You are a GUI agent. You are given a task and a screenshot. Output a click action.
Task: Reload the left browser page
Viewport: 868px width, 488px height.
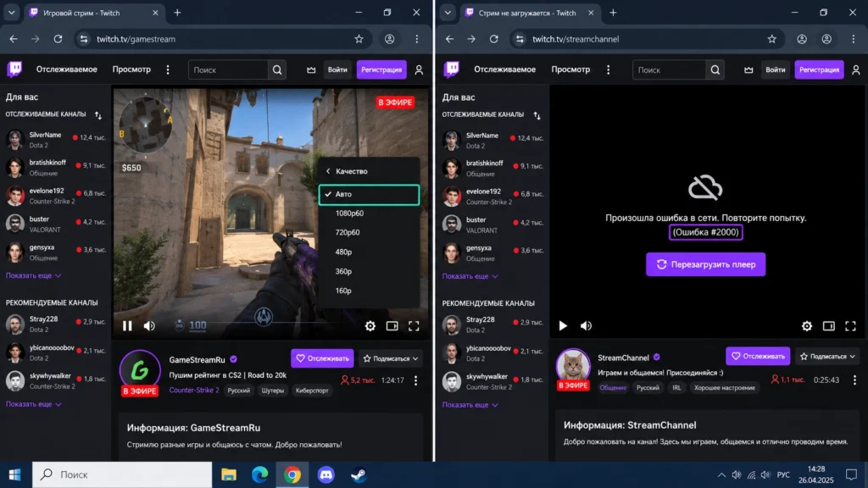[58, 39]
